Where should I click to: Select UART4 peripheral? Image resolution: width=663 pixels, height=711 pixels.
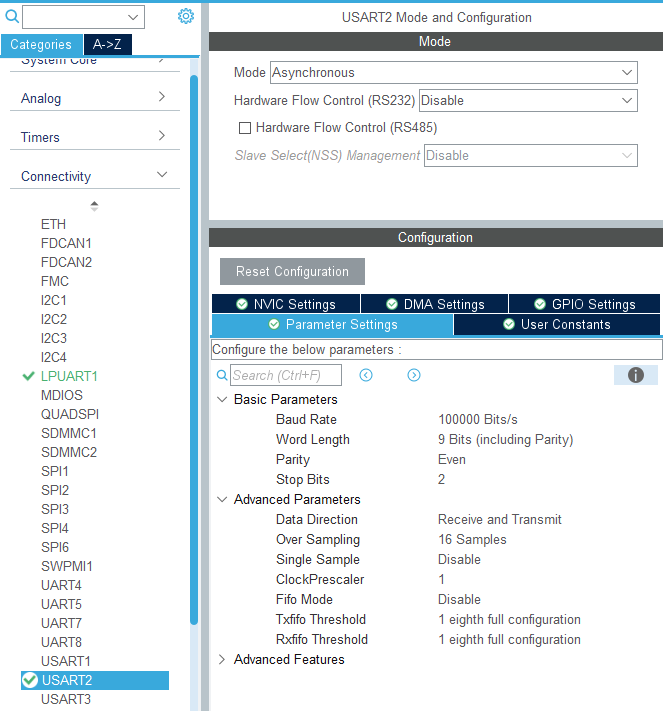click(61, 585)
